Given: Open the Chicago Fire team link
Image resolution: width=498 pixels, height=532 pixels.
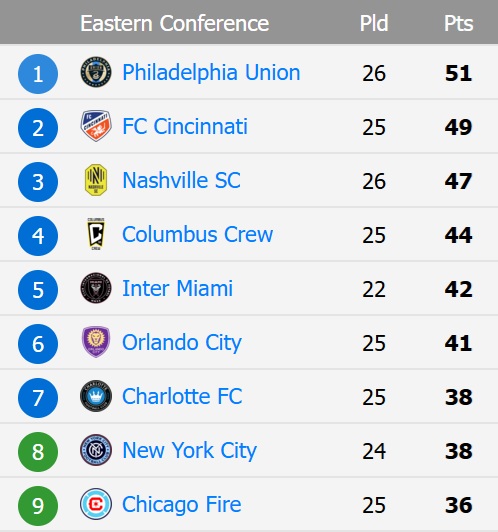Looking at the screenshot, I should (181, 504).
